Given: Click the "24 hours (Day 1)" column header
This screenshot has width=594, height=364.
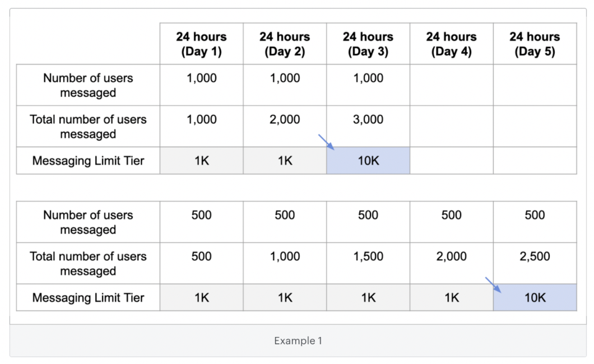Looking at the screenshot, I should pyautogui.click(x=201, y=44).
